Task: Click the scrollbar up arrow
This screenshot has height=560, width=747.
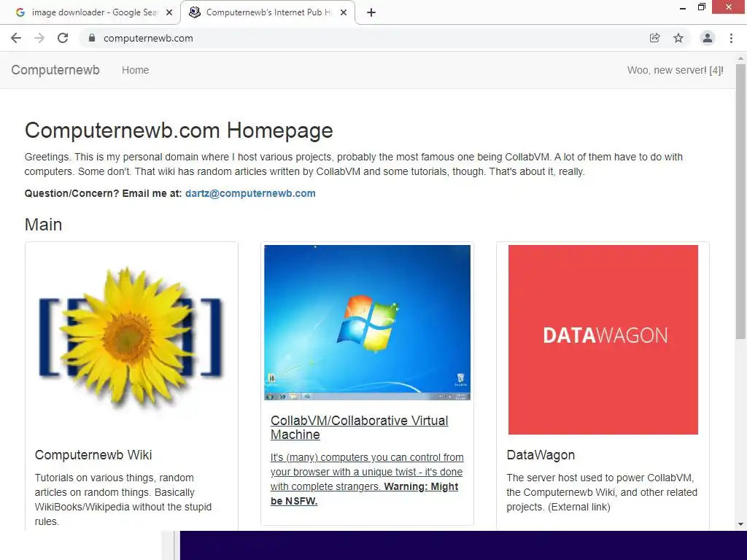Action: (740, 58)
